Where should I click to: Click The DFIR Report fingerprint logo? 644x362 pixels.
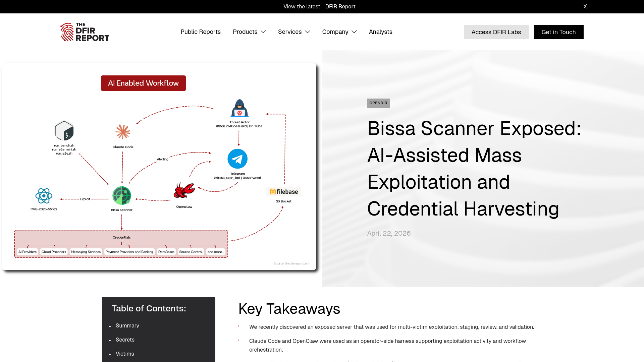pyautogui.click(x=85, y=32)
